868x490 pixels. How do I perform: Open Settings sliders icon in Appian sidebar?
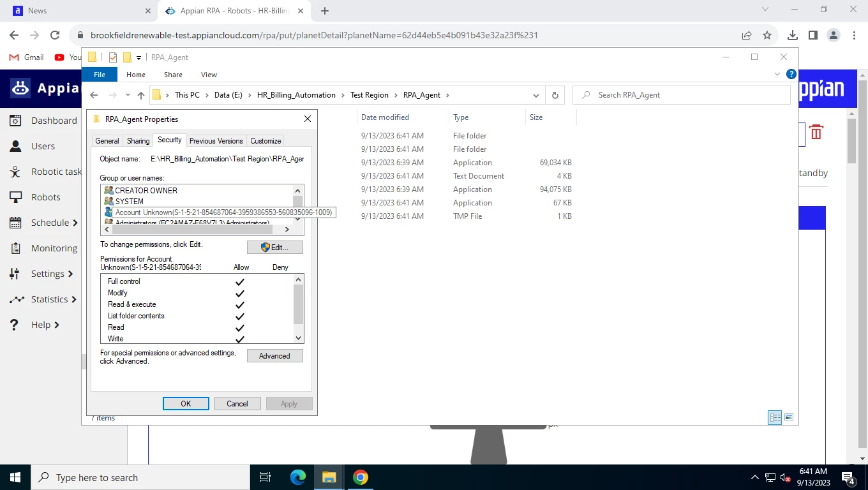coord(16,274)
